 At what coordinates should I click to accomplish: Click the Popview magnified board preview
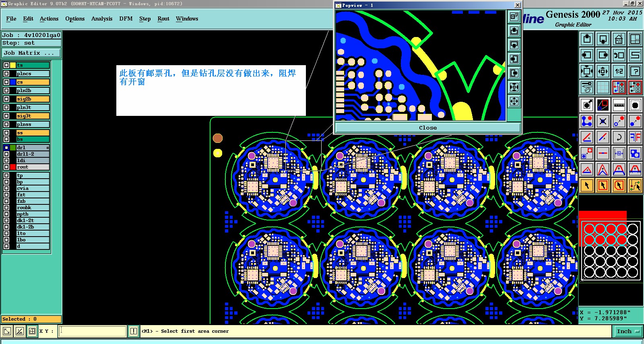pyautogui.click(x=421, y=65)
